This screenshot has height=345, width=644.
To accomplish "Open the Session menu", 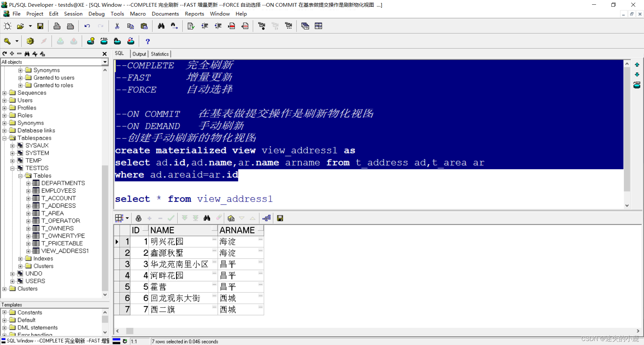I will [73, 14].
